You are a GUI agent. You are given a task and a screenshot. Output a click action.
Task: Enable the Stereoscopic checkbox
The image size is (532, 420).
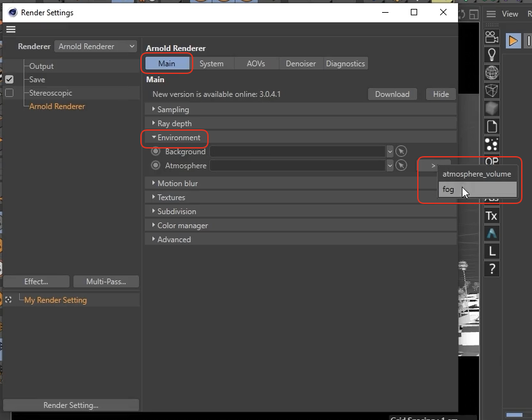[x=9, y=93]
